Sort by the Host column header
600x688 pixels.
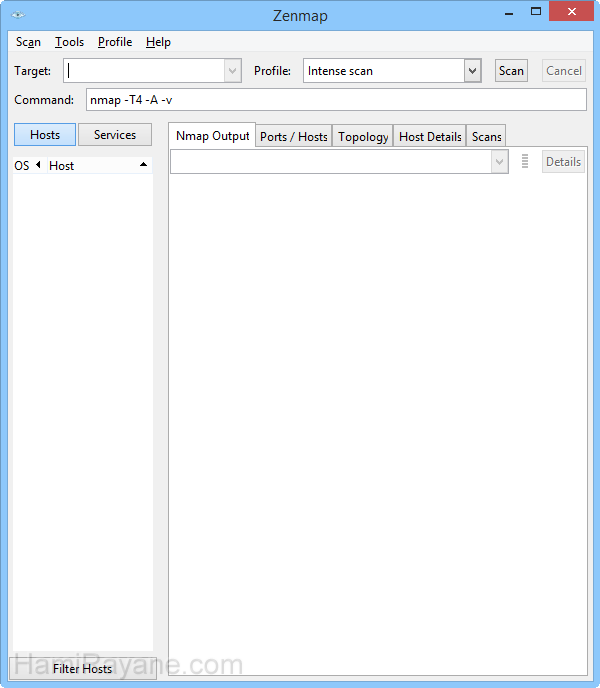pyautogui.click(x=100, y=165)
